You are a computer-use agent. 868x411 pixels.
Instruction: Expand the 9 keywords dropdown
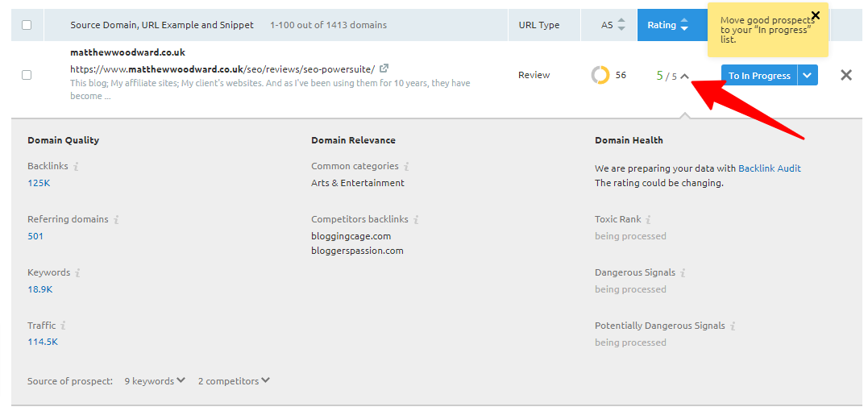(155, 381)
